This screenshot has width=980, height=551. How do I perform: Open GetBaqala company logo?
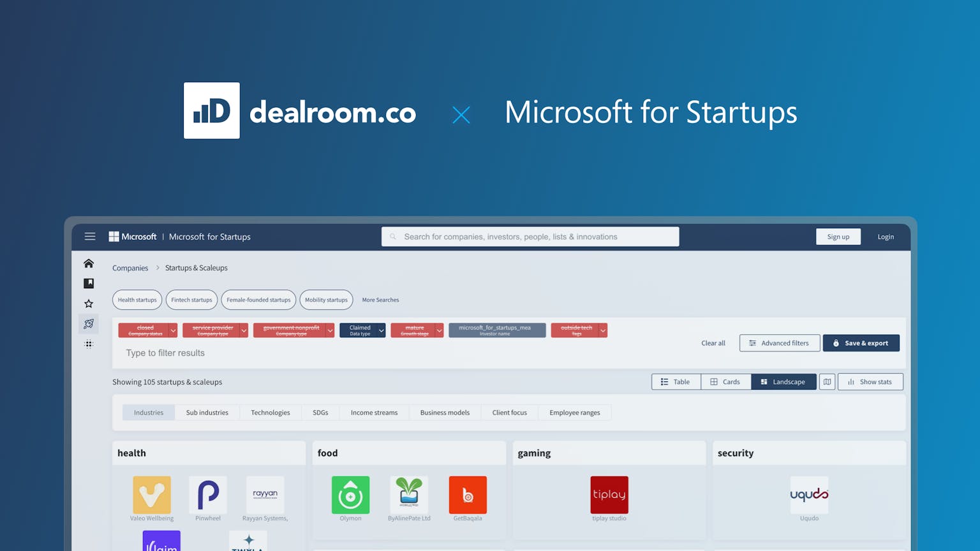[x=468, y=495]
